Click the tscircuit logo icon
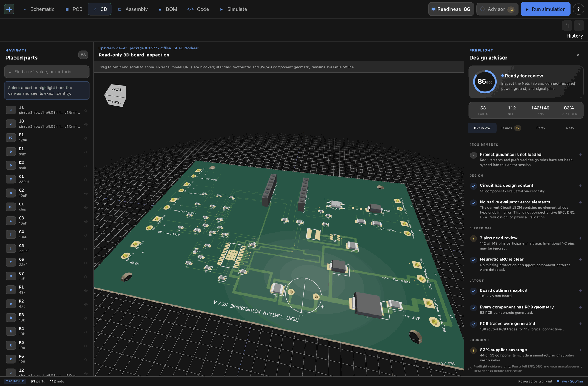 coord(9,9)
